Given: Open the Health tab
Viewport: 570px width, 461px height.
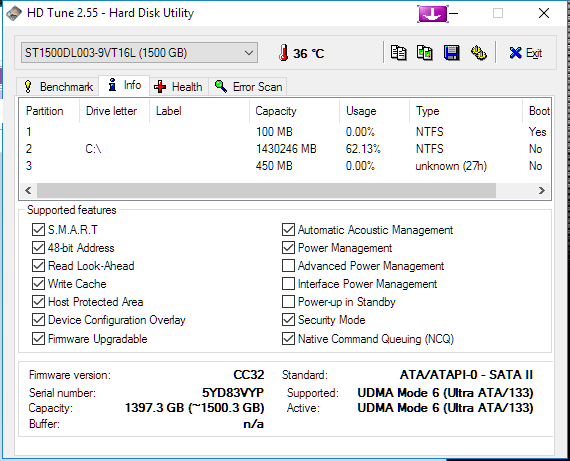Looking at the screenshot, I should 178,87.
